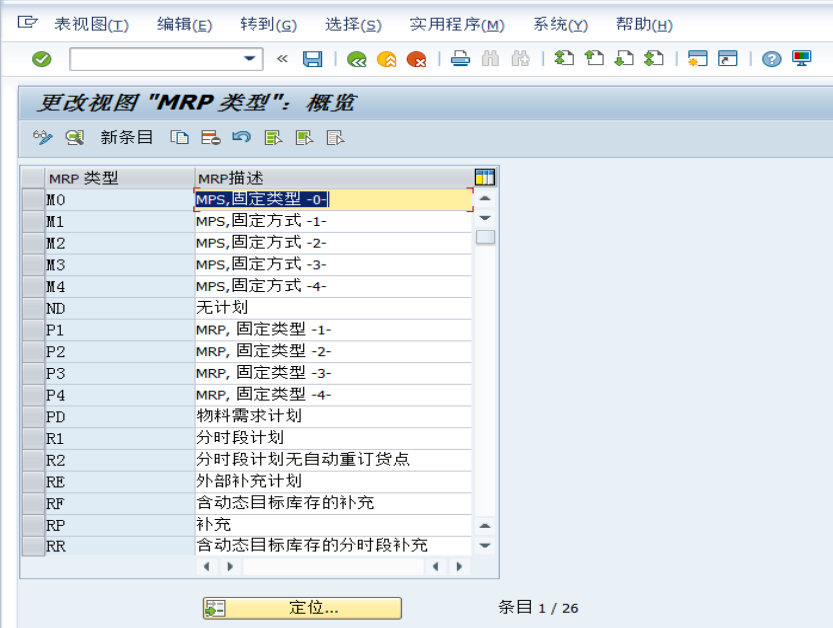The height and width of the screenshot is (628, 833).
Task: Click the highlighted MPS,固定类型 -0- description field
Action: (333, 200)
